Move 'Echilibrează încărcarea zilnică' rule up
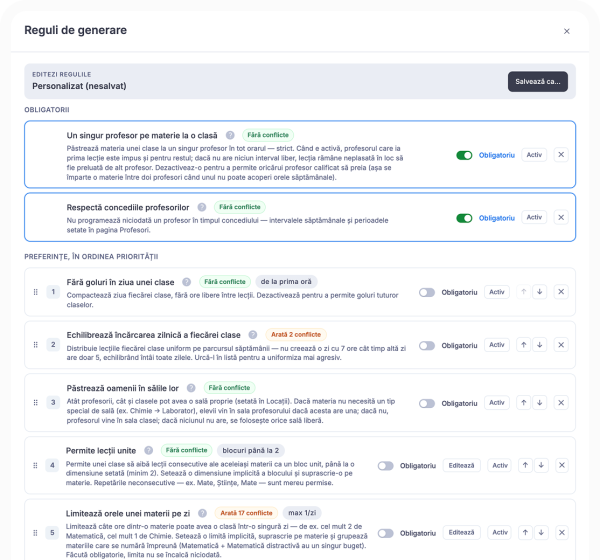Viewport: 600px width, 560px height. point(523,345)
